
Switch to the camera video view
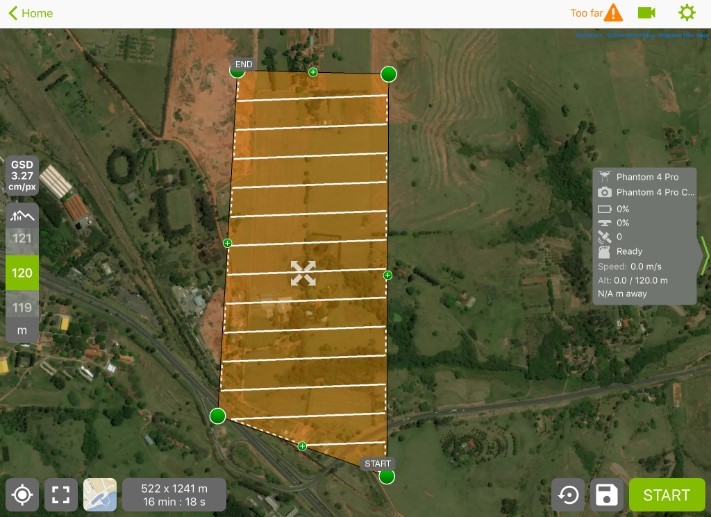tap(646, 13)
